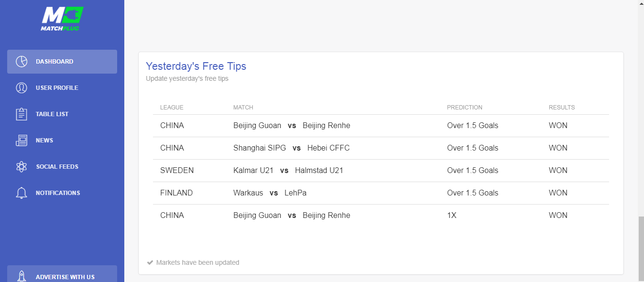
Task: Go to the SOCIAL FEEDS menu label
Action: click(57, 167)
